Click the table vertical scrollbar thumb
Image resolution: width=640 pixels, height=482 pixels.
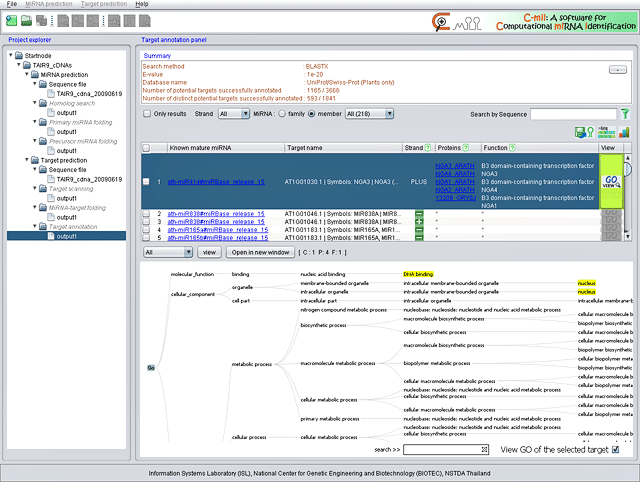point(627,169)
